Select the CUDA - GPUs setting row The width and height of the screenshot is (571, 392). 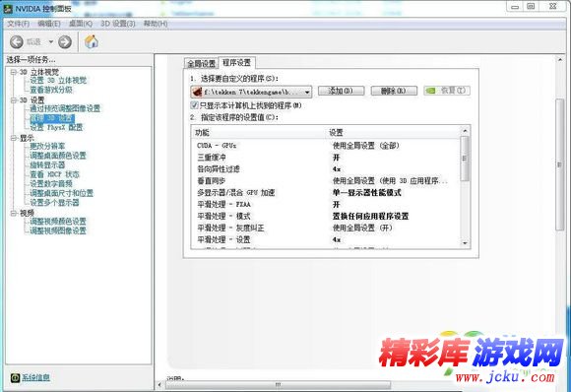326,146
